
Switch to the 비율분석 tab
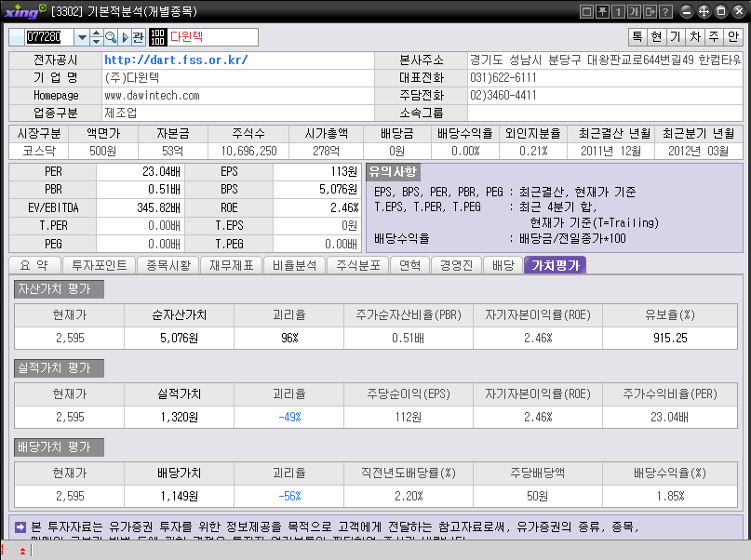click(295, 265)
